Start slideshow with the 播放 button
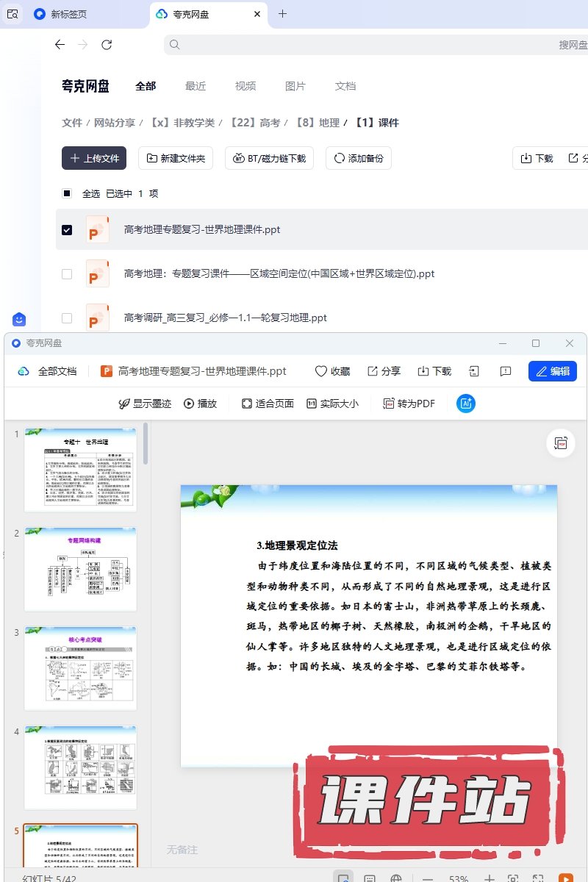 [200, 404]
